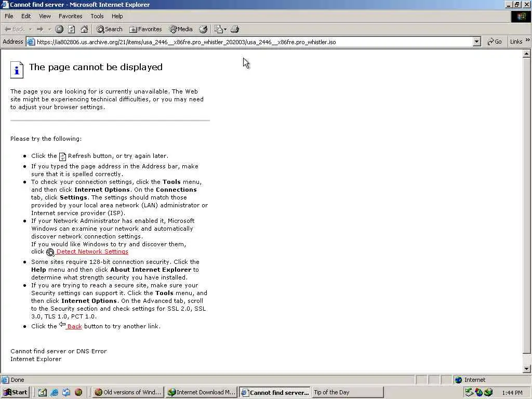The height and width of the screenshot is (399, 532).
Task: Click the Internet zone globe icon
Action: [458, 380]
